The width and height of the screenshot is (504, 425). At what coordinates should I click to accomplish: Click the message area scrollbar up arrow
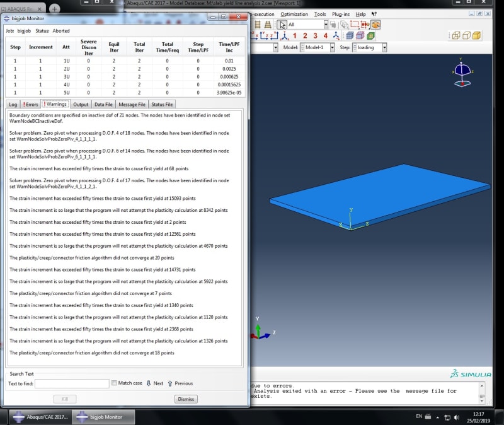click(481, 385)
